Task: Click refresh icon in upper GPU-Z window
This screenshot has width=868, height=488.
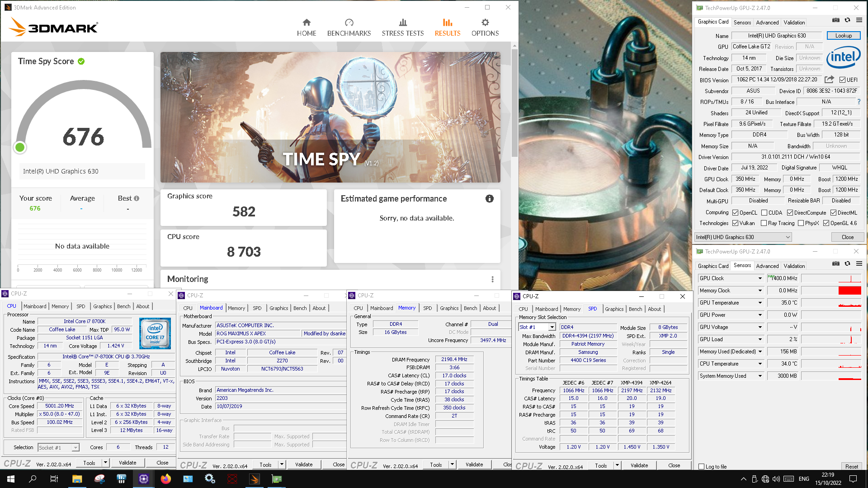Action: (848, 20)
